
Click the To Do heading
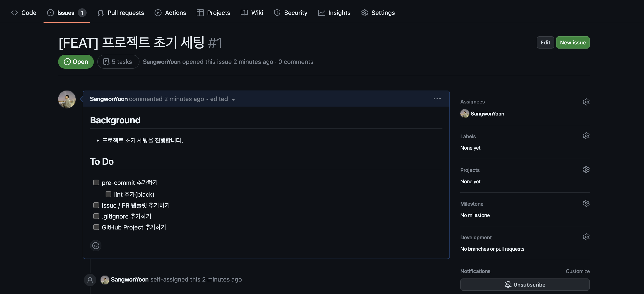pyautogui.click(x=102, y=161)
